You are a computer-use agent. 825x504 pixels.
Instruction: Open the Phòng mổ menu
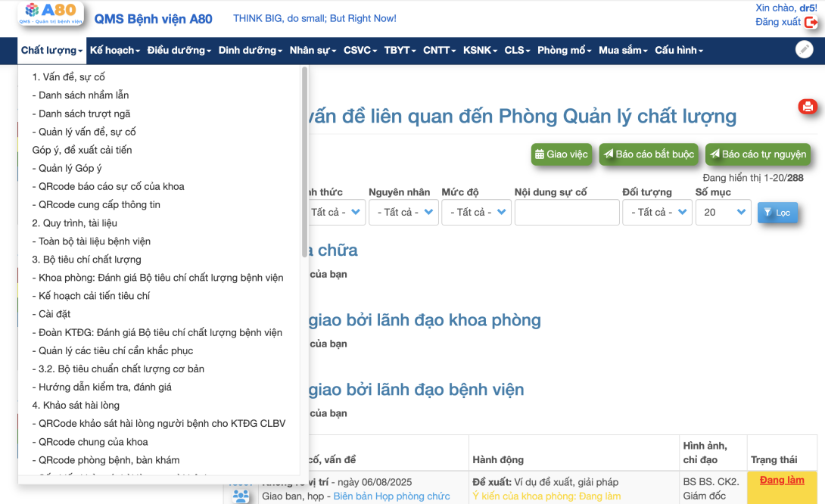[565, 51]
